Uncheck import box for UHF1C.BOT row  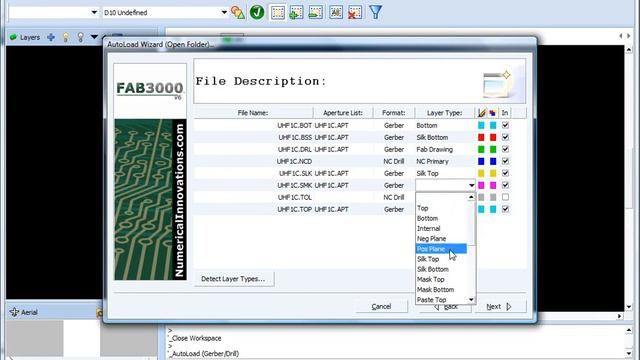pos(505,125)
